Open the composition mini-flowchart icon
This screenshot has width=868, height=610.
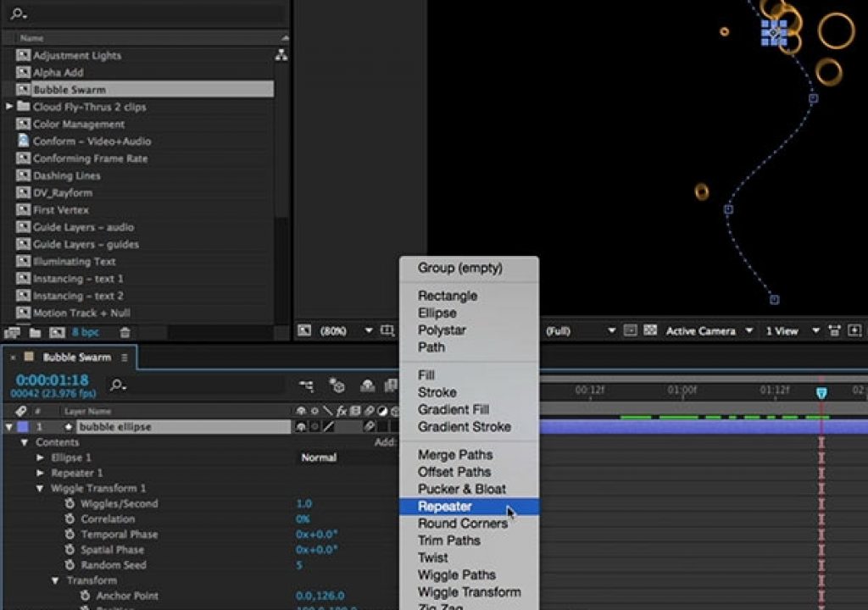(306, 385)
